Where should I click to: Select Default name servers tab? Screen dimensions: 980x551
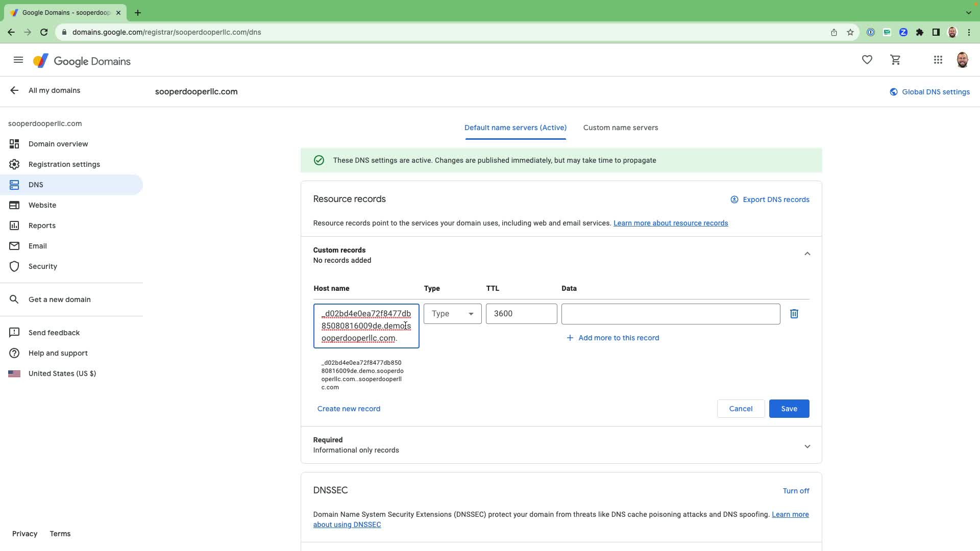click(x=515, y=128)
